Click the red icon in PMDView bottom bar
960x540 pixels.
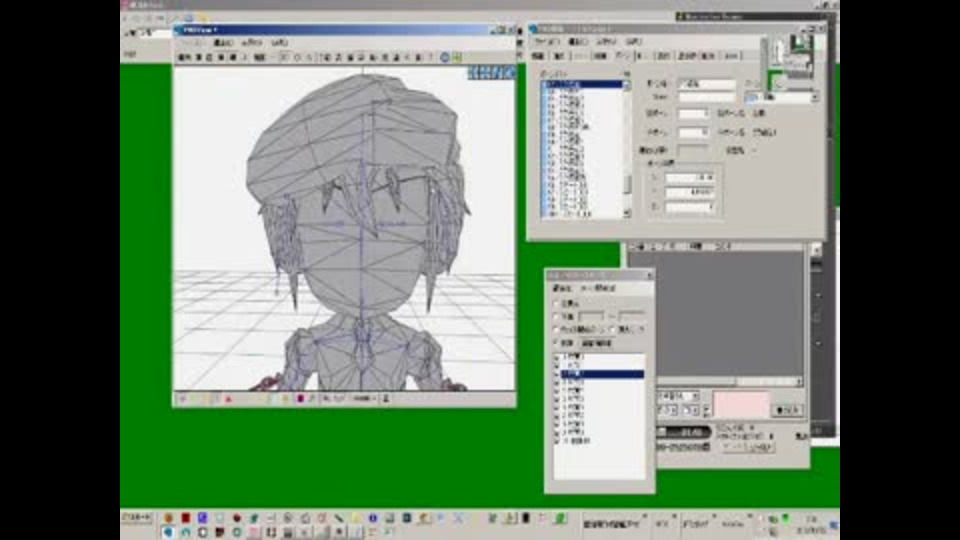(x=228, y=399)
